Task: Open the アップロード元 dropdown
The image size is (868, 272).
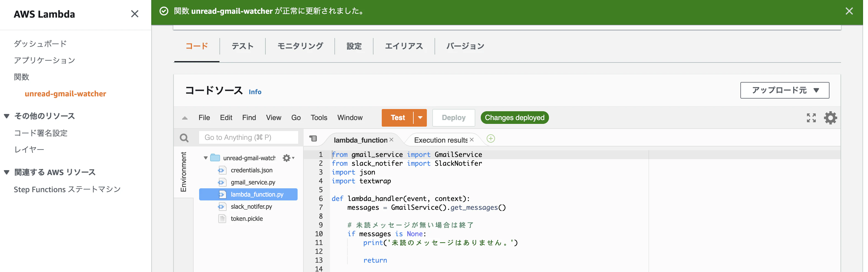Action: pos(784,91)
